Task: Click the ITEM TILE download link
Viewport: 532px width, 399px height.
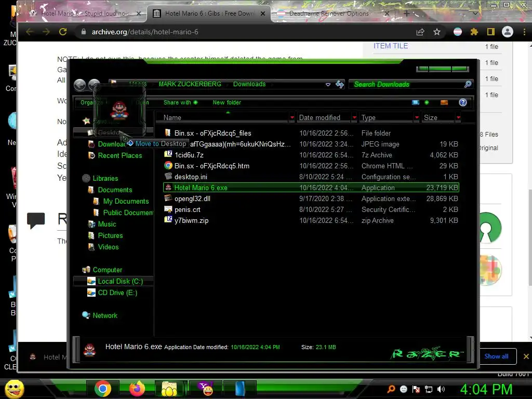Action: pos(391,46)
